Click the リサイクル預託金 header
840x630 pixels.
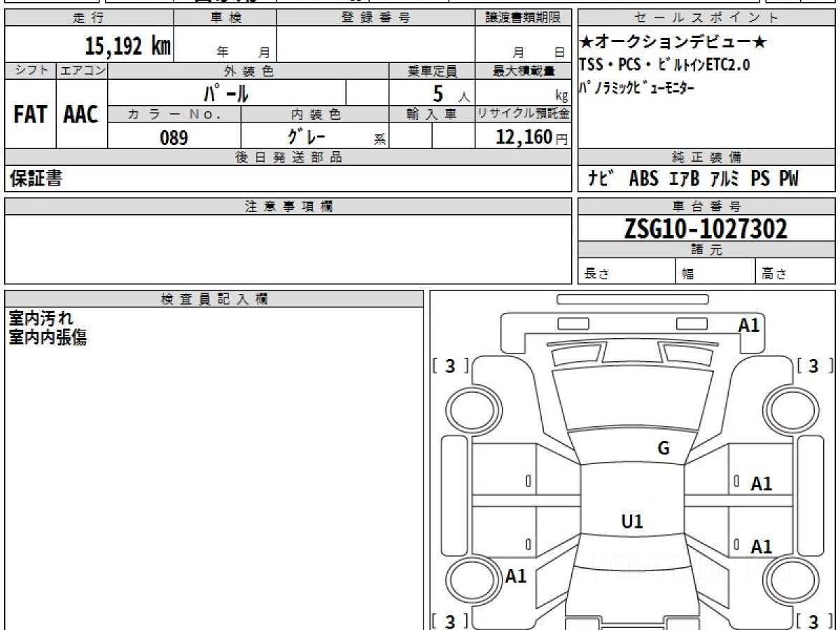pyautogui.click(x=523, y=114)
